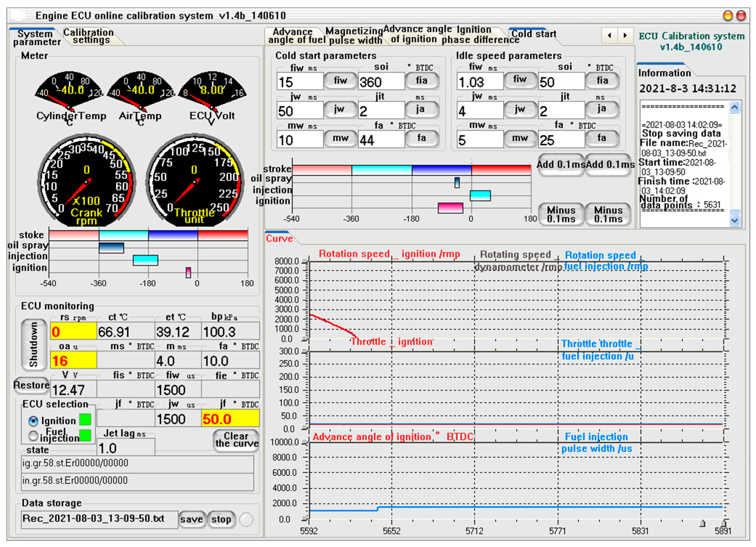
Task: Click the ignition pink bar in stroke chart
Action: pos(450,208)
